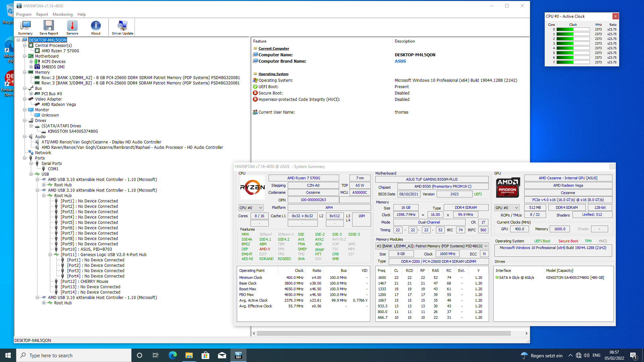Open Microsoft Edge from the taskbar

(x=172, y=355)
